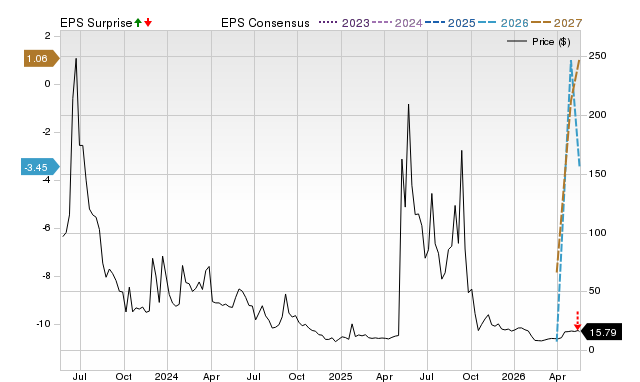Click the 100 label on the price axis

coord(597,233)
